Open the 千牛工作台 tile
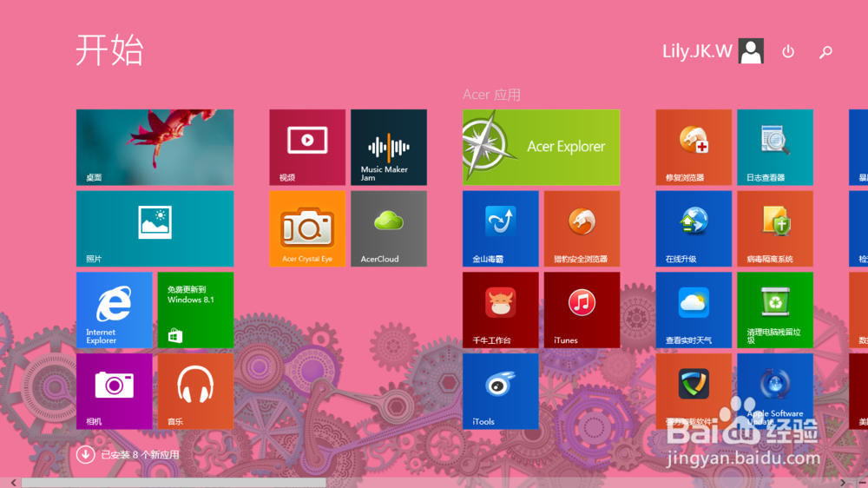868x488 pixels. (501, 310)
